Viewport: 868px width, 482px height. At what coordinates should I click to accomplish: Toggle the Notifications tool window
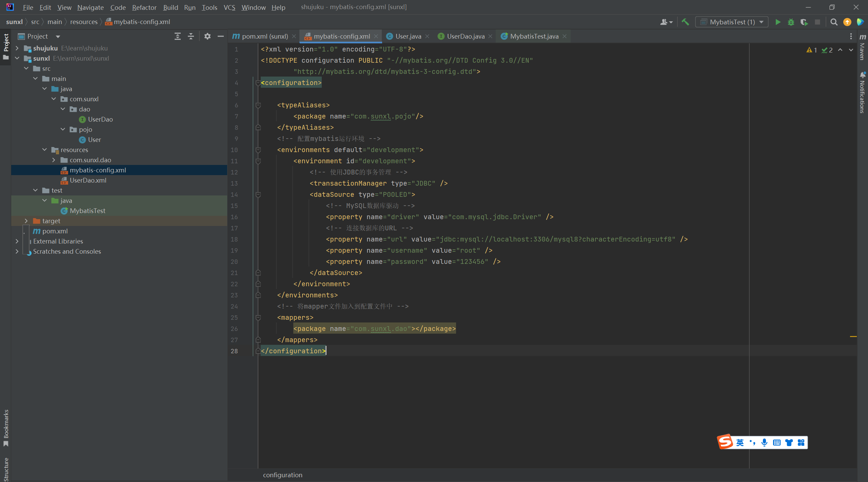863,92
